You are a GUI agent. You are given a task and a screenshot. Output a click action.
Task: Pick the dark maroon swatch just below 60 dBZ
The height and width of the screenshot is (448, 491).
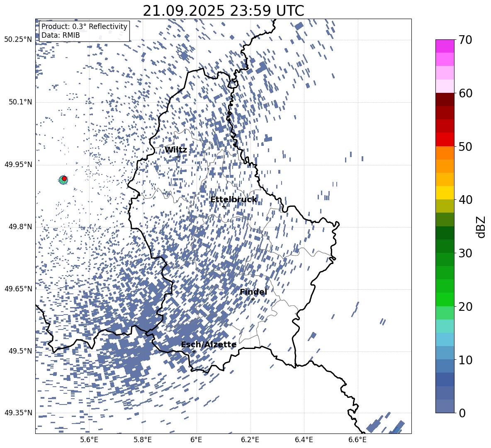(445, 99)
